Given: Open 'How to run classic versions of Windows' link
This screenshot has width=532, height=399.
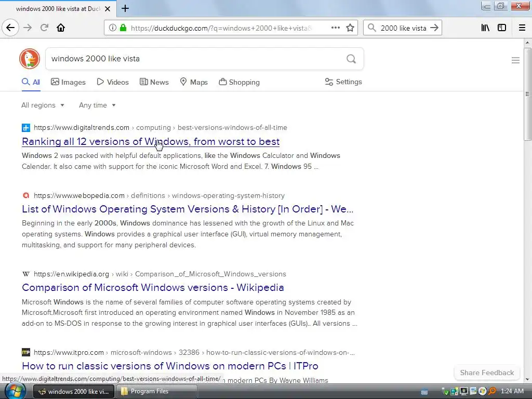Looking at the screenshot, I should 170,366.
